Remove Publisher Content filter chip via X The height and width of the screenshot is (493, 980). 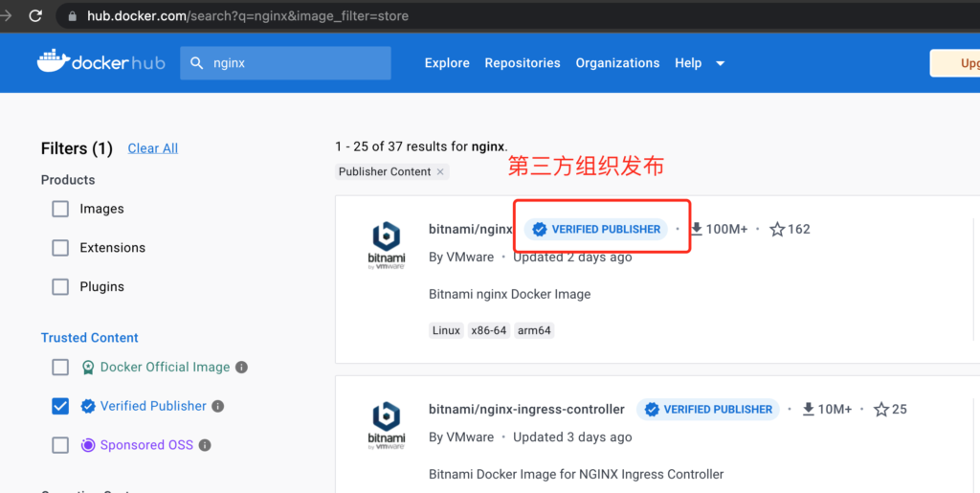coord(440,171)
